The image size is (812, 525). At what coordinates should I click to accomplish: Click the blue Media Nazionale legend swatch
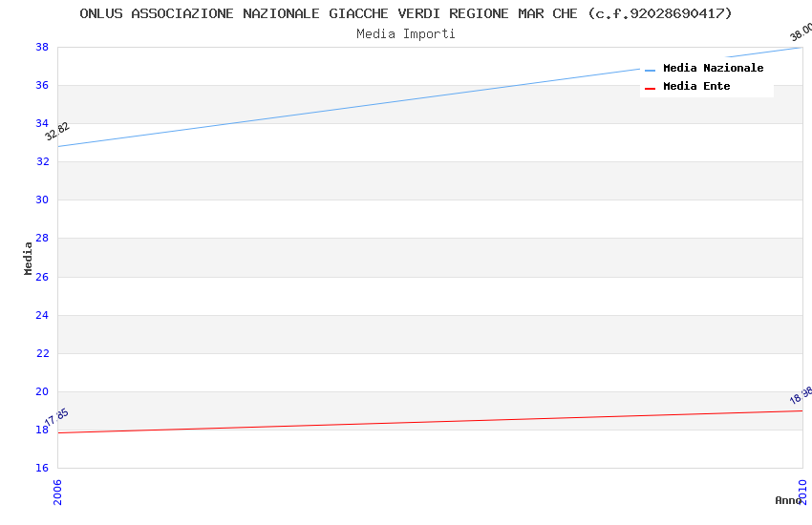click(650, 70)
